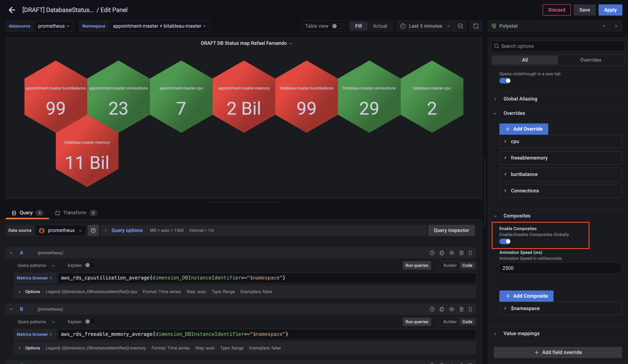628x364 pixels.
Task: Disable the Enable Composites toggle
Action: 505,241
